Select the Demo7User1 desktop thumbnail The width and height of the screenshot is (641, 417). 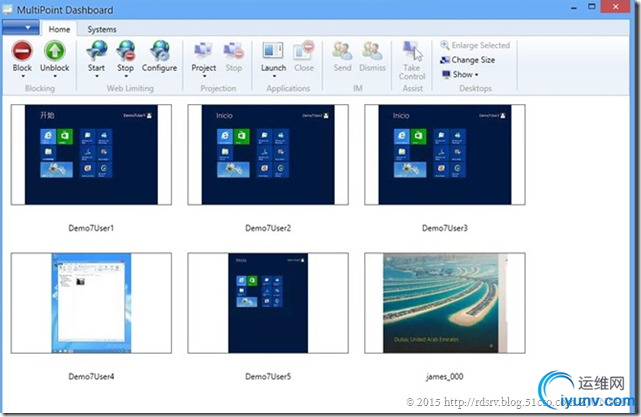(91, 155)
